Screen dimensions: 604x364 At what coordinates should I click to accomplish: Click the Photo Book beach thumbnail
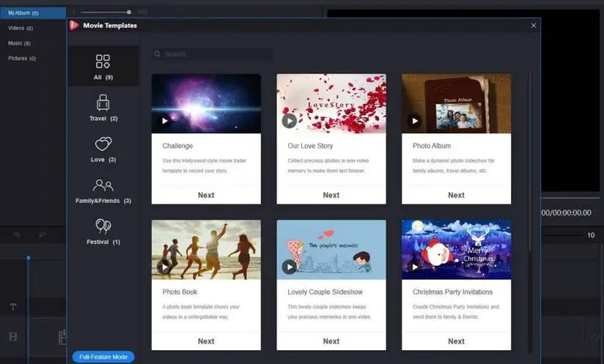point(206,249)
